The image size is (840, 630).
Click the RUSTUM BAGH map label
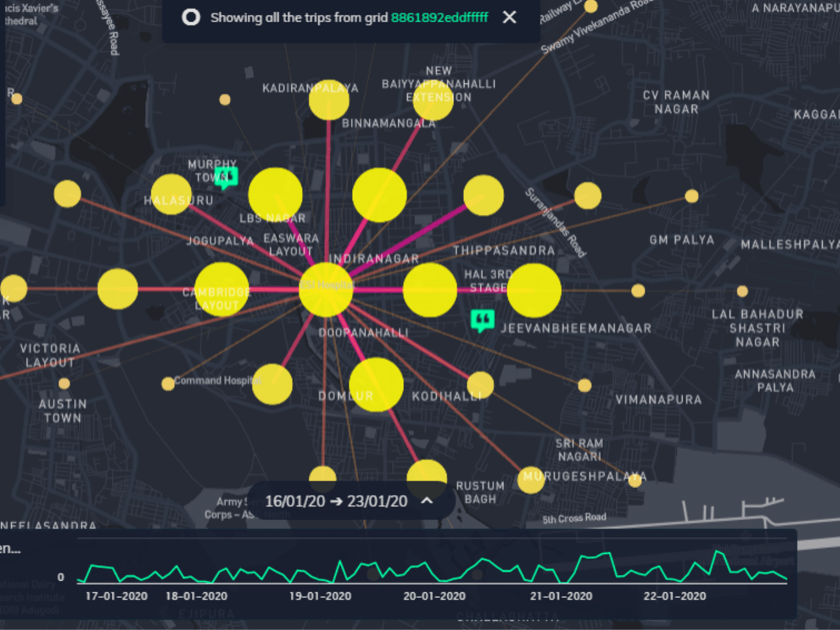pyautogui.click(x=480, y=492)
